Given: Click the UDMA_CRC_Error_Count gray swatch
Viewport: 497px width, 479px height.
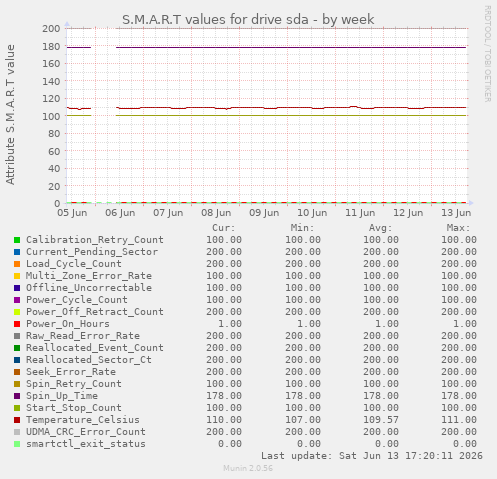Looking at the screenshot, I should 17,432.
